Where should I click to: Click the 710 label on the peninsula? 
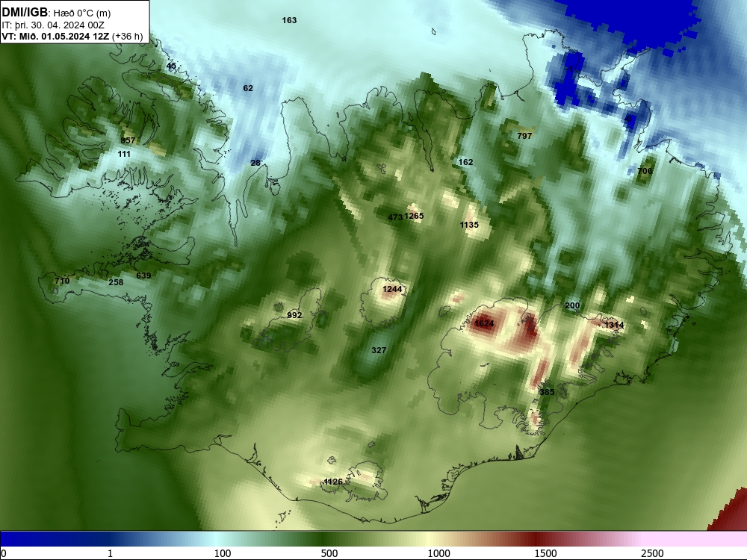pyautogui.click(x=62, y=281)
